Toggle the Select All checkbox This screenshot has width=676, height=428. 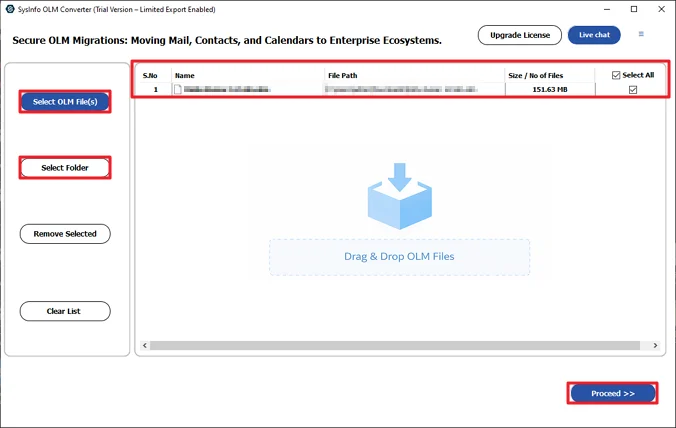tap(616, 75)
